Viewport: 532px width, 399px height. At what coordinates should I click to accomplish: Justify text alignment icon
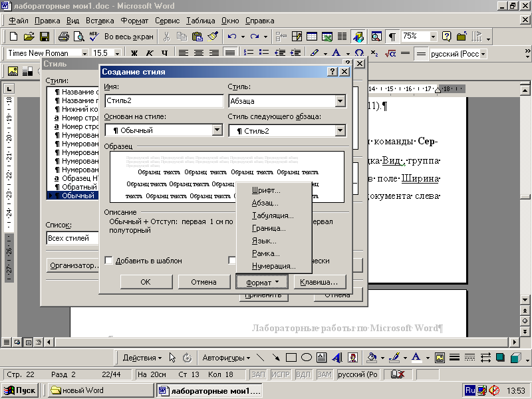(x=230, y=53)
